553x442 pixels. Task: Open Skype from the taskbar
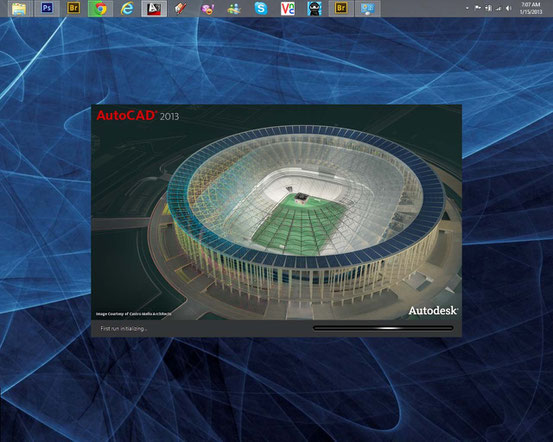point(261,8)
